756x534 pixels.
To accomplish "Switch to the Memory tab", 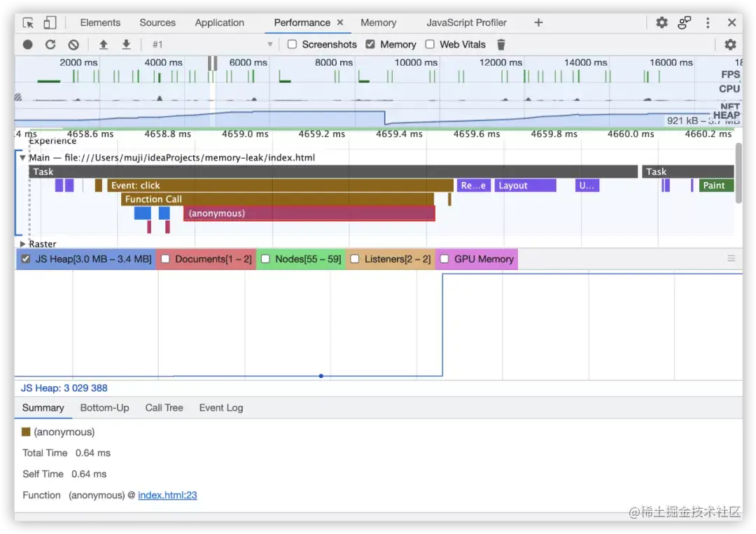I will [379, 22].
